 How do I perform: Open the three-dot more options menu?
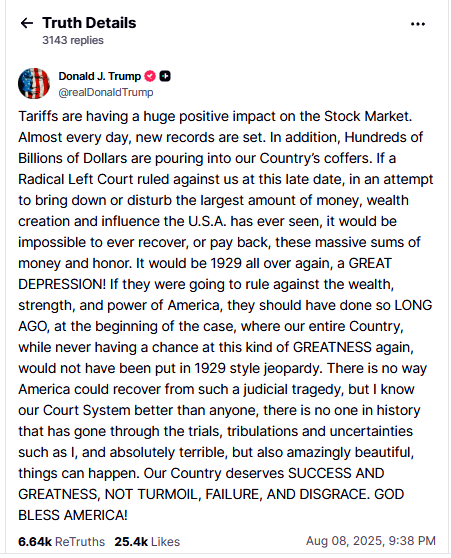pos(418,24)
